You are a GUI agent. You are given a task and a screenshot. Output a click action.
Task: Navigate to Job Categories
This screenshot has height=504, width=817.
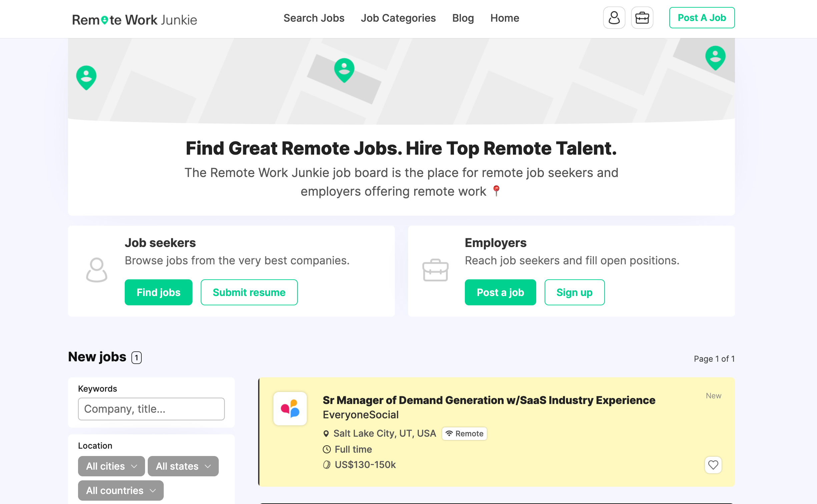click(x=398, y=18)
